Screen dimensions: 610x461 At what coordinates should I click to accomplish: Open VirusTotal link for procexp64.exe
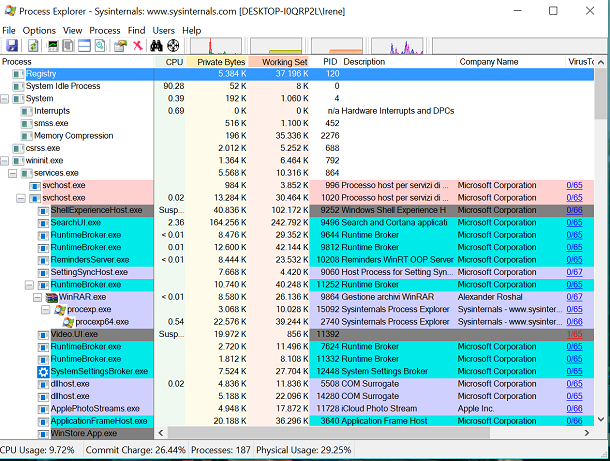pos(574,322)
